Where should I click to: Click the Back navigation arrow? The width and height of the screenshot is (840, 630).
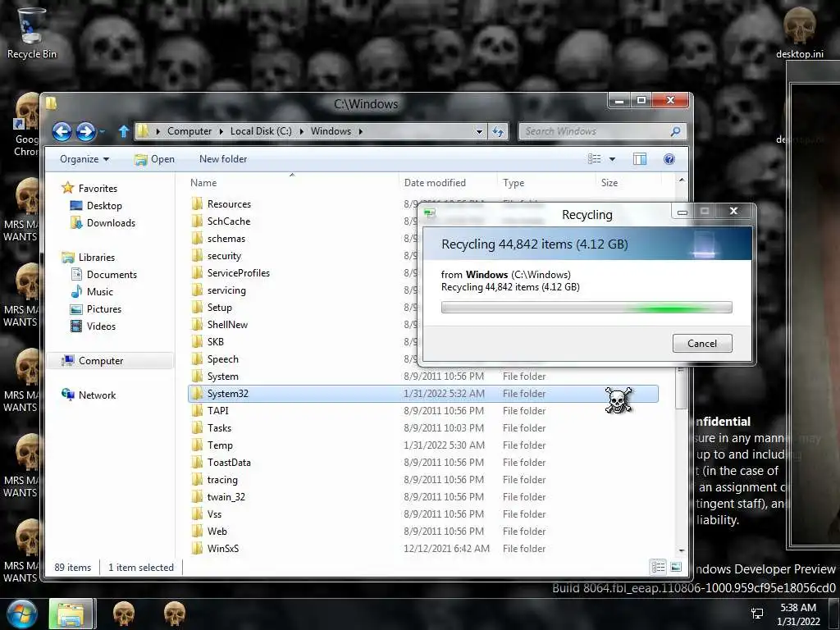tap(62, 131)
